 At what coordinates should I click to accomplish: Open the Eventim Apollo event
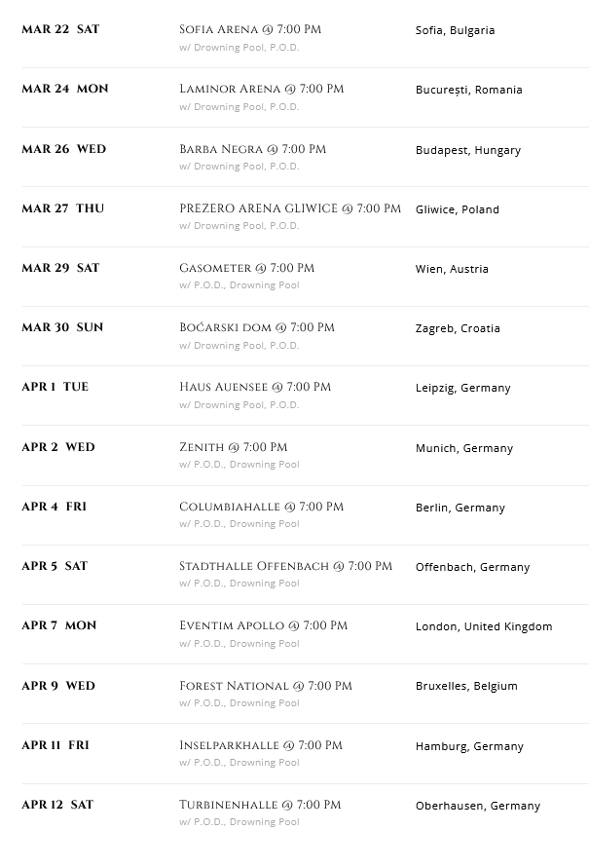coord(263,625)
